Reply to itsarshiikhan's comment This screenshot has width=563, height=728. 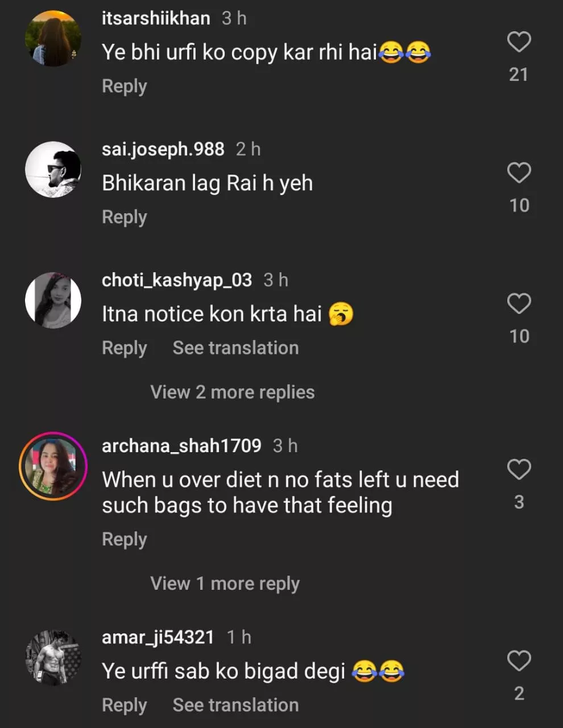(x=125, y=86)
